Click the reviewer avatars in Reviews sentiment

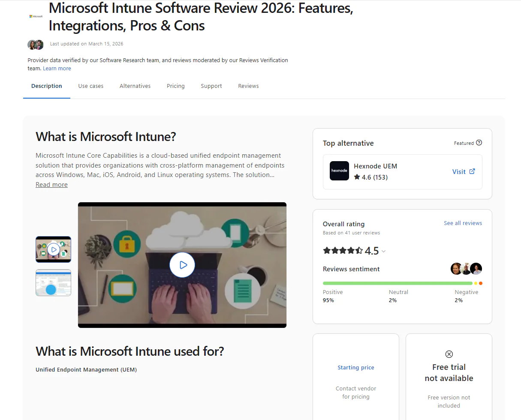(467, 269)
